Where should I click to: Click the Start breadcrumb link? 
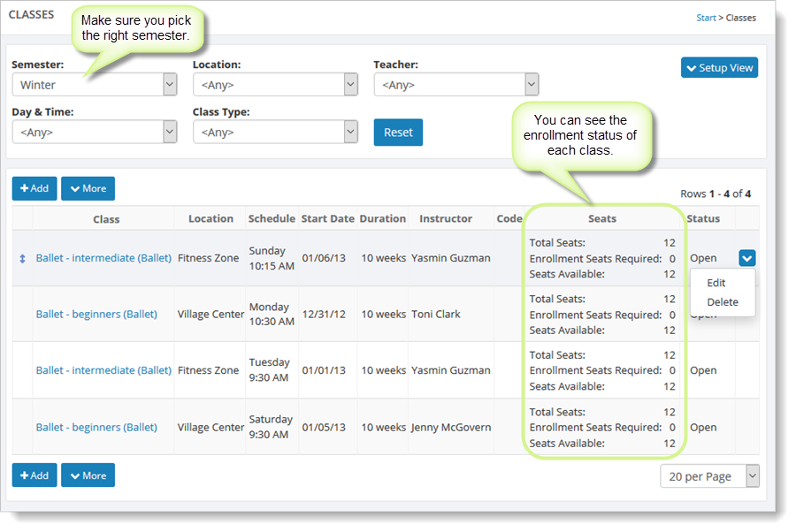tap(706, 18)
